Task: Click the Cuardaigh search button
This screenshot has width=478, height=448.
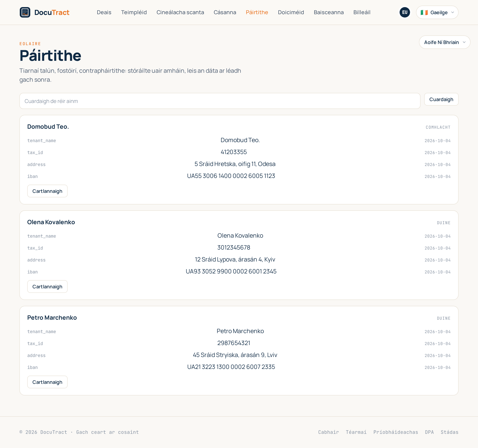Action: (441, 99)
